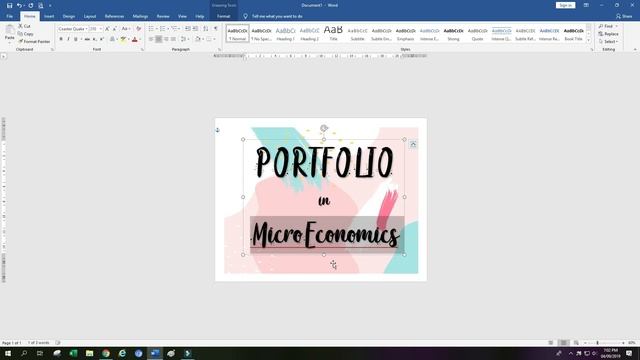
Task: Decrease paragraph indent
Action: point(188,29)
